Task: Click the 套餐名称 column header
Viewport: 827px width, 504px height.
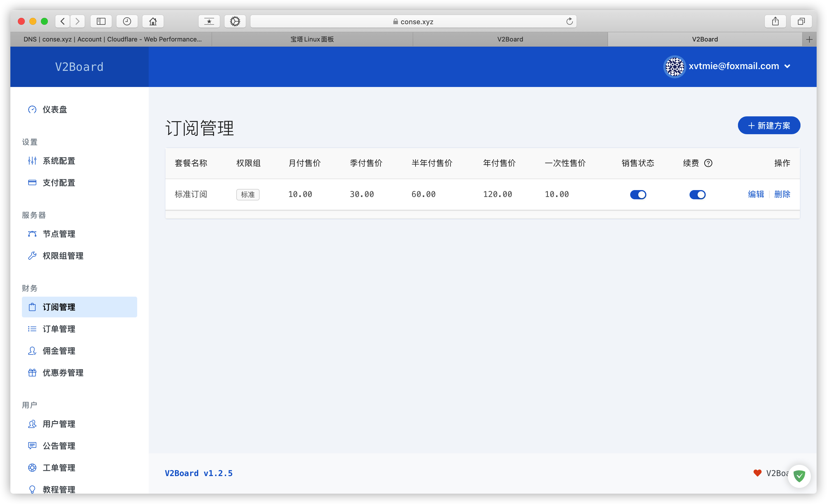Action: click(191, 163)
